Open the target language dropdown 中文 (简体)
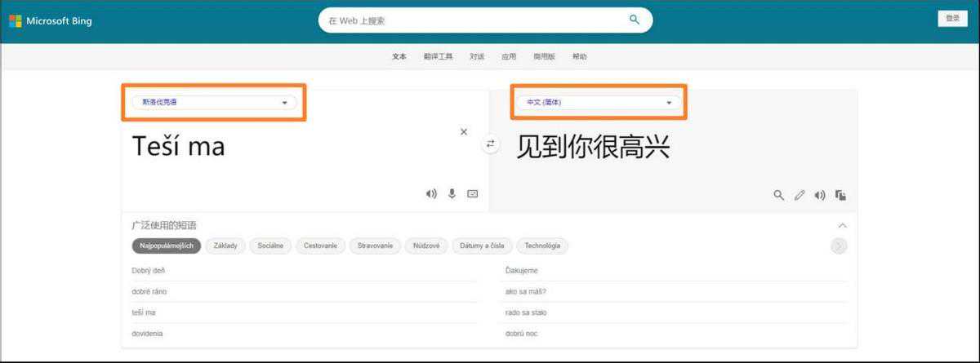This screenshot has width=980, height=363. 599,103
